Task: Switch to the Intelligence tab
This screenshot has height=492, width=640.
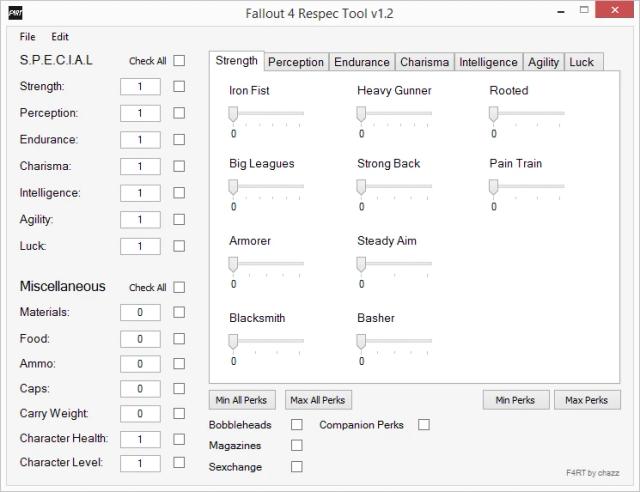Action: point(488,62)
